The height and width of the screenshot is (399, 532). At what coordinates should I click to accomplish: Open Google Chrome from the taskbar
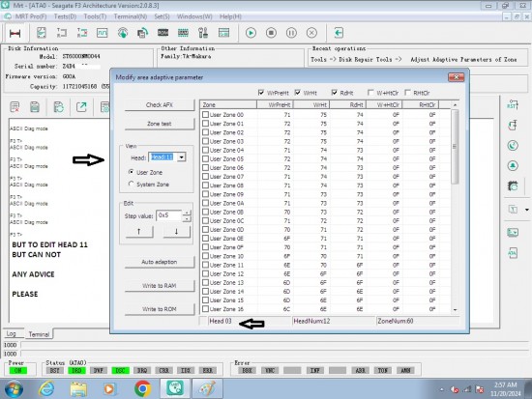pos(143,388)
